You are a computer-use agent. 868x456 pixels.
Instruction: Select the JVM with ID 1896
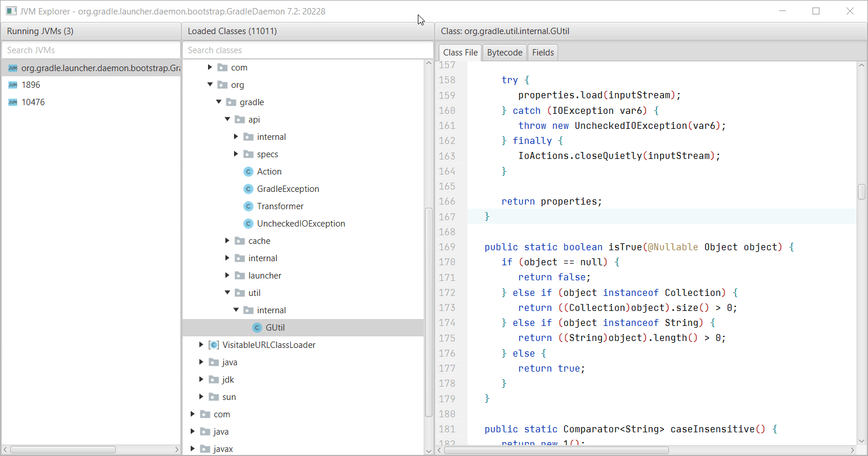pos(91,85)
